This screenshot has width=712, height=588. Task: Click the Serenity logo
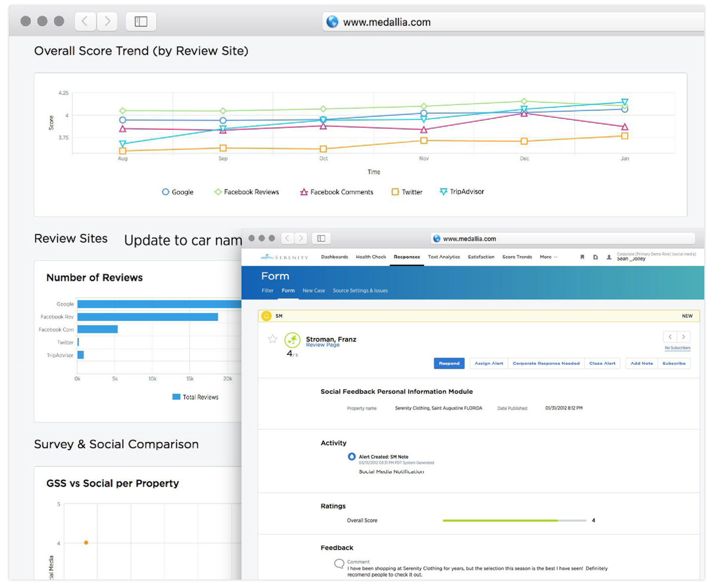pos(284,257)
